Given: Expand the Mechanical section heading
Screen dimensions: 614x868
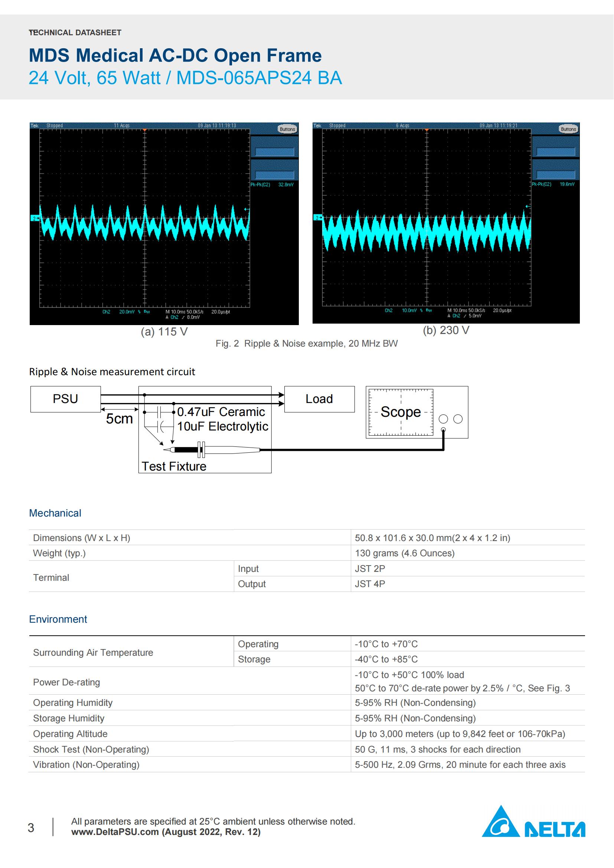Looking at the screenshot, I should (x=55, y=513).
